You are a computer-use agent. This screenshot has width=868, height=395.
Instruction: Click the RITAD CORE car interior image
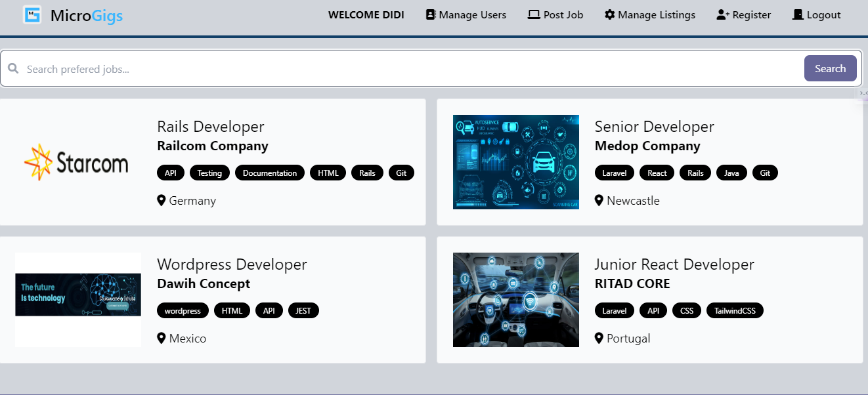516,300
